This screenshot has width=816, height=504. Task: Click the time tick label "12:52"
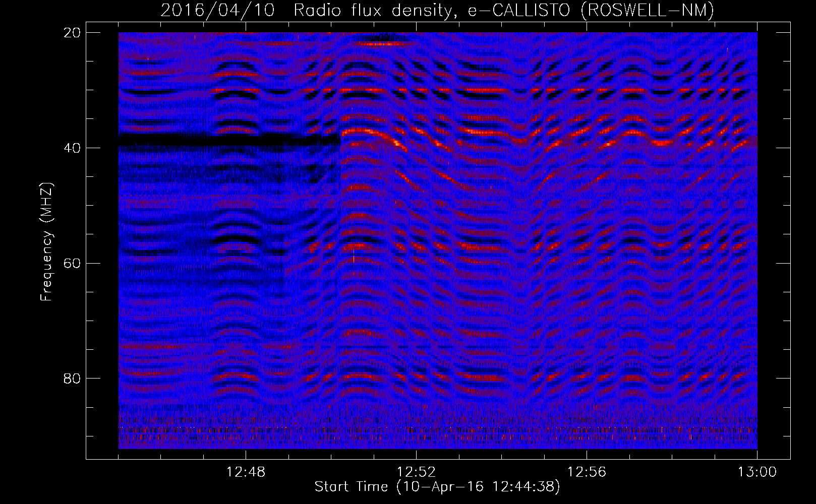tap(416, 472)
